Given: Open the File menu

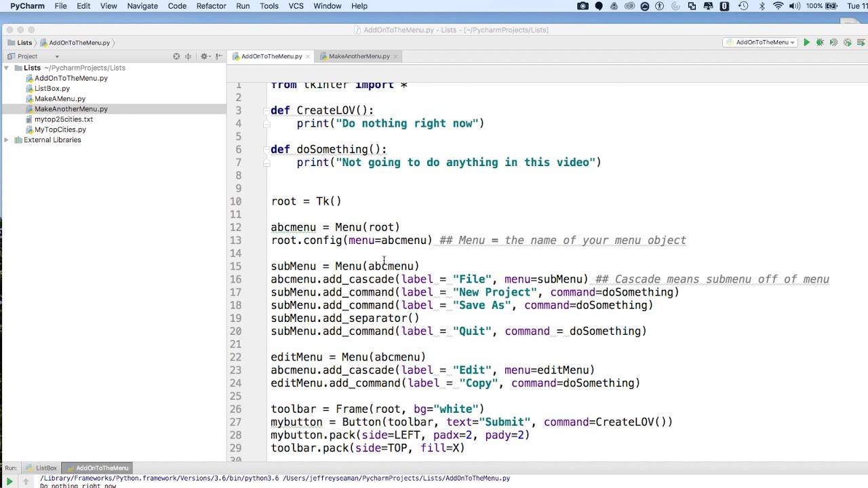Looking at the screenshot, I should pos(60,6).
